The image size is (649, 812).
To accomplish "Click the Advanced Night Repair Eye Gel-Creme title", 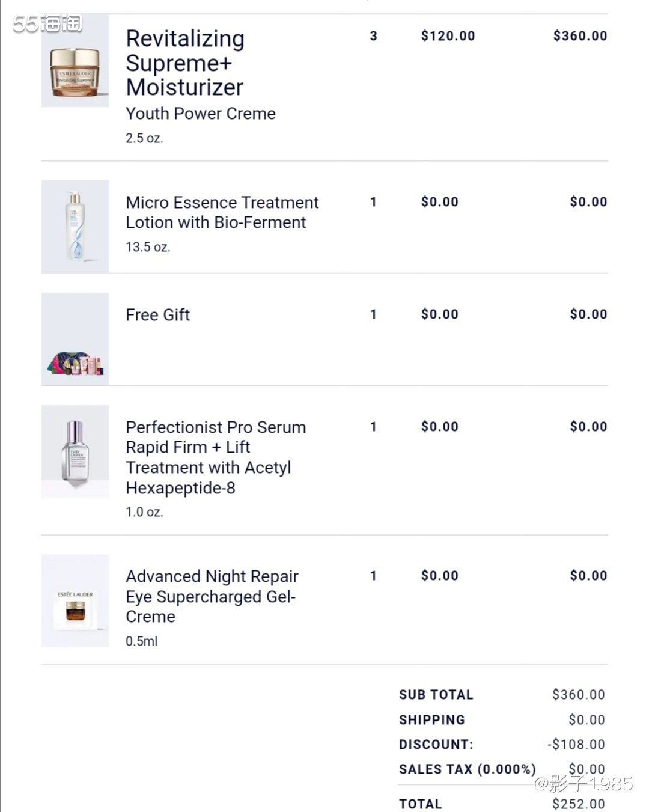I will click(212, 596).
